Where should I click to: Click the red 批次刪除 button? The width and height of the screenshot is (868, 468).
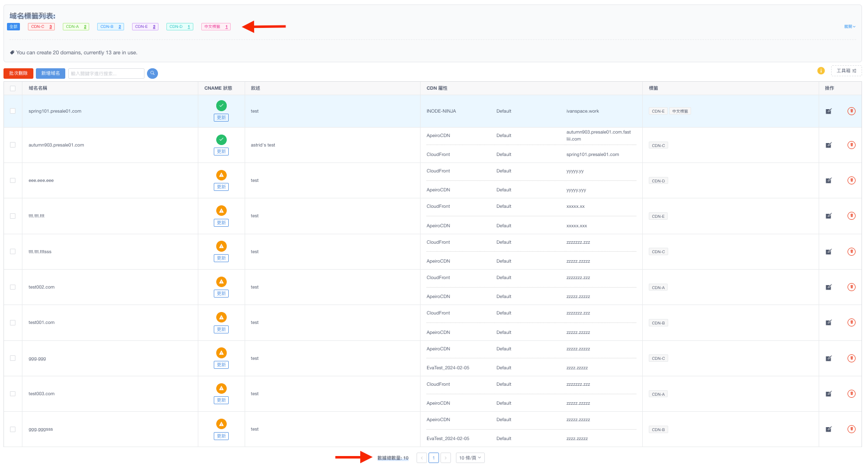point(18,73)
